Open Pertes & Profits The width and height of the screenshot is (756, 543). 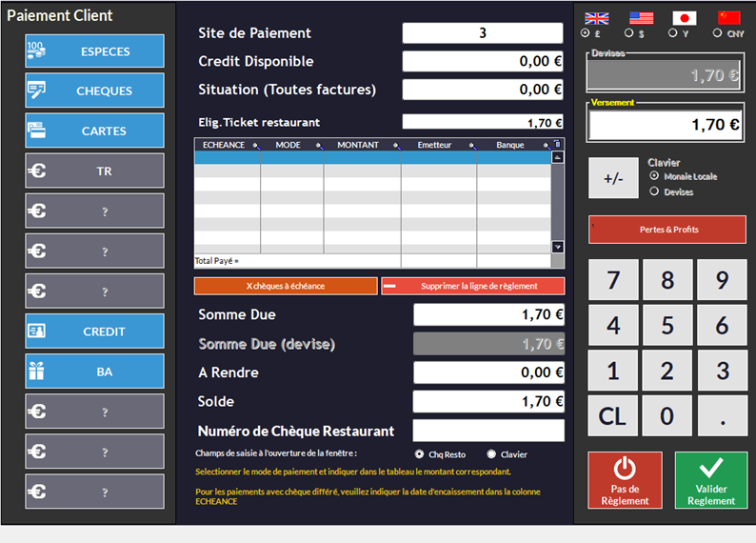point(667,230)
